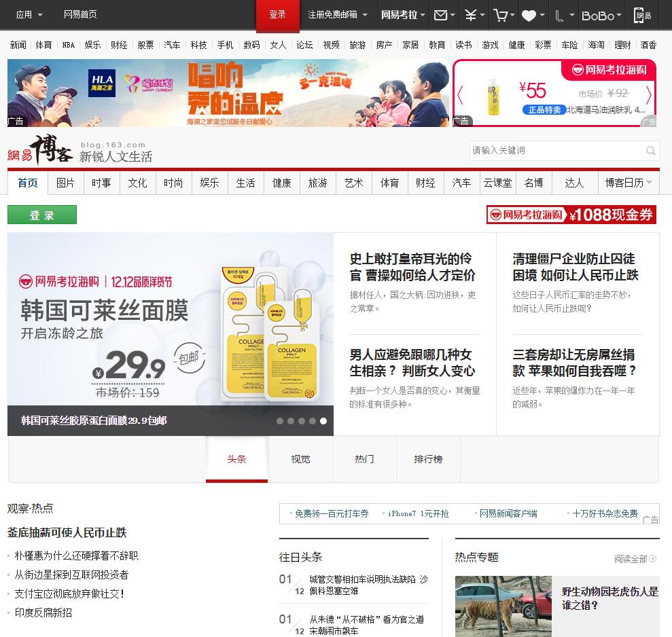Select the first carousel dot
672x637 pixels.
coord(280,421)
